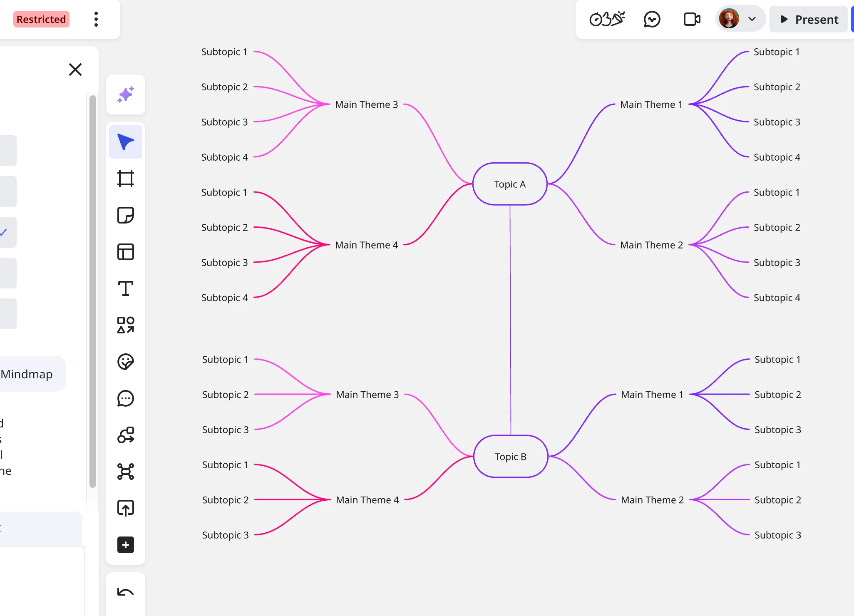Select Main Theme 1 under Topic A
The width and height of the screenshot is (854, 616).
(651, 104)
